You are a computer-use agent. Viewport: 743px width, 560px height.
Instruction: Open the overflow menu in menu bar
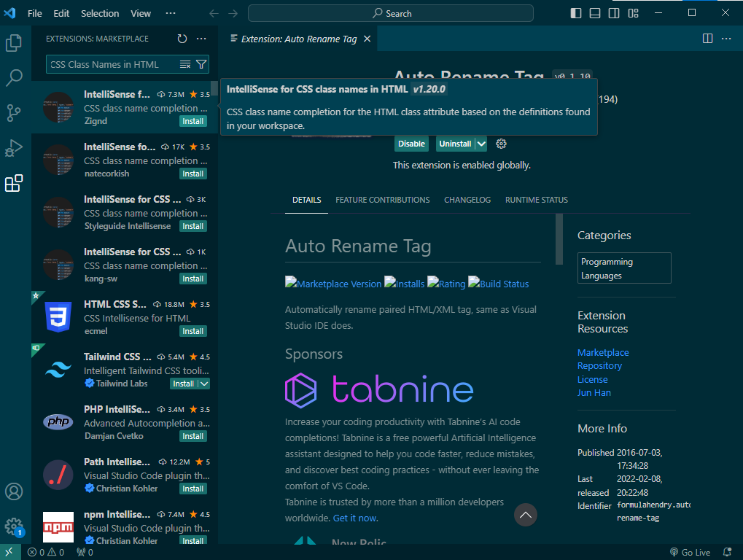click(171, 13)
